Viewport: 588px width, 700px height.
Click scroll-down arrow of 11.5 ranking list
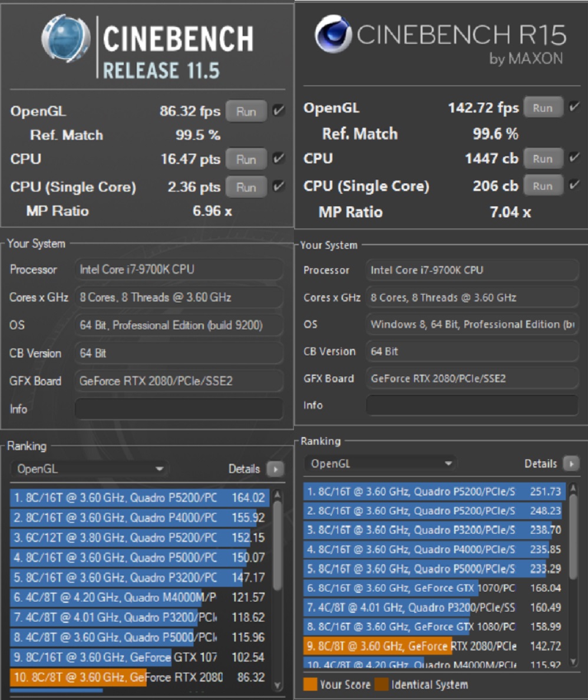coord(278,685)
